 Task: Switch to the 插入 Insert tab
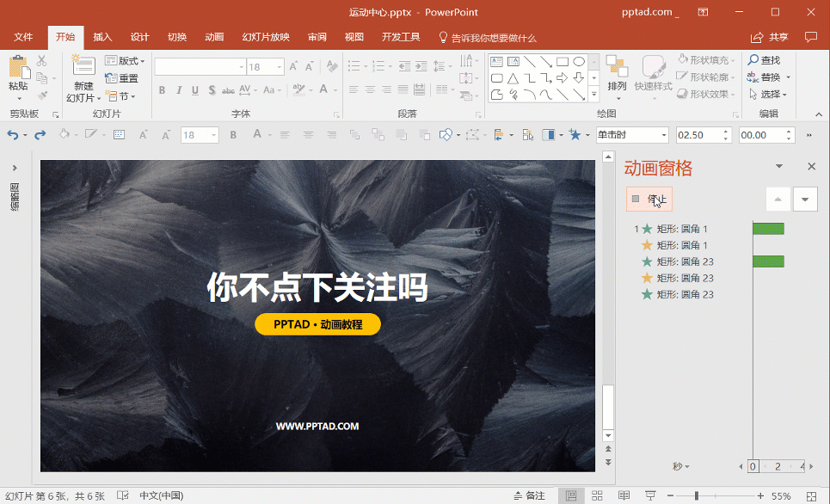pos(102,37)
